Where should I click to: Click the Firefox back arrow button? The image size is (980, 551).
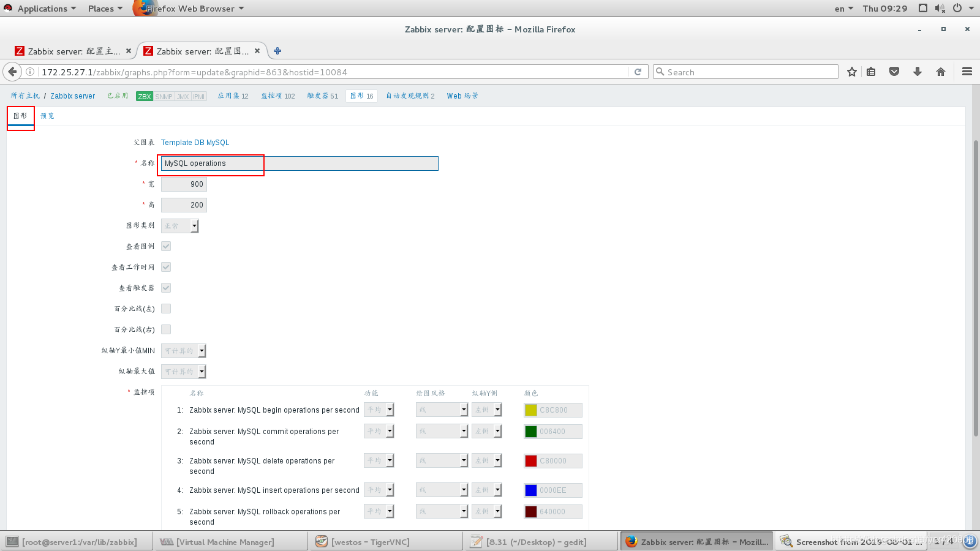click(12, 72)
